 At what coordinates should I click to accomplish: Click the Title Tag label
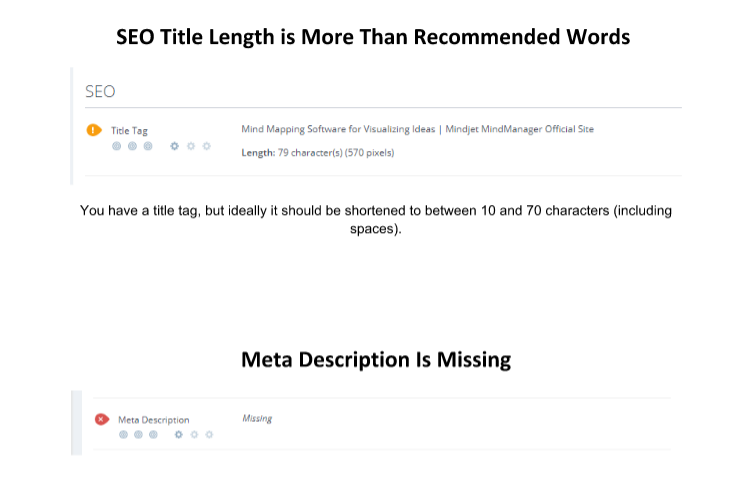point(130,131)
